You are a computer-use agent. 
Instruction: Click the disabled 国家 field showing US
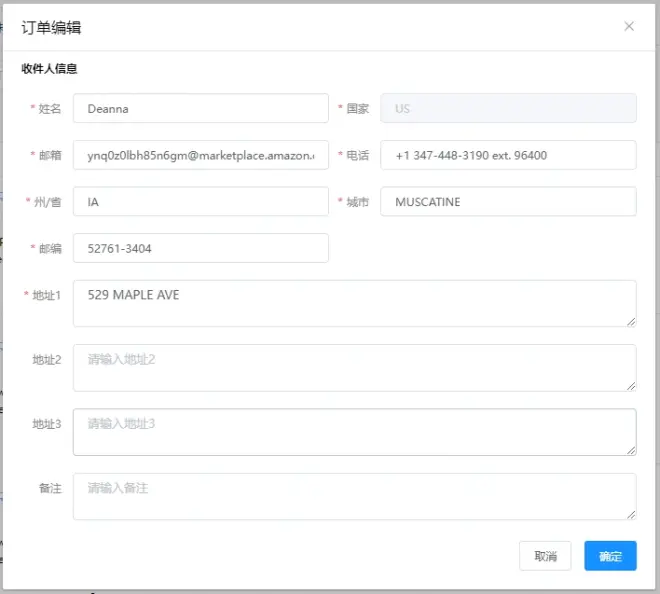click(x=508, y=108)
